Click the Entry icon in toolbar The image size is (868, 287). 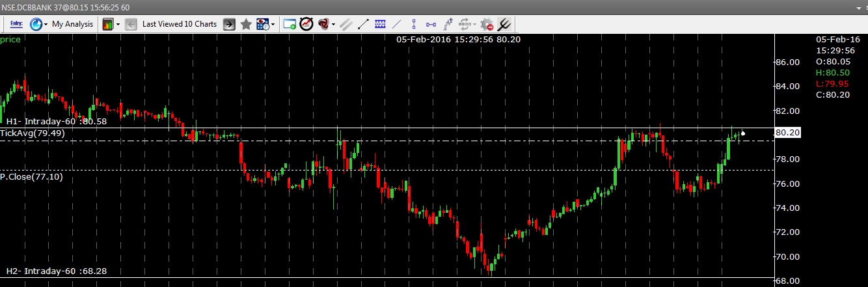[18, 24]
